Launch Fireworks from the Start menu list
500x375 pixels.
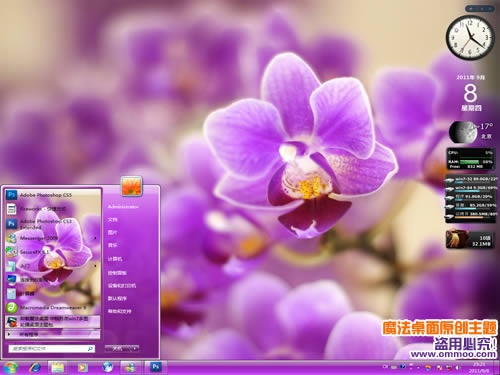[53, 209]
